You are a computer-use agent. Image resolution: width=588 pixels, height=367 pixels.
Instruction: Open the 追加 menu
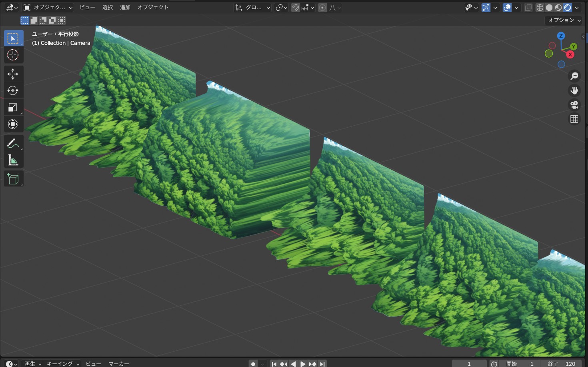click(125, 8)
